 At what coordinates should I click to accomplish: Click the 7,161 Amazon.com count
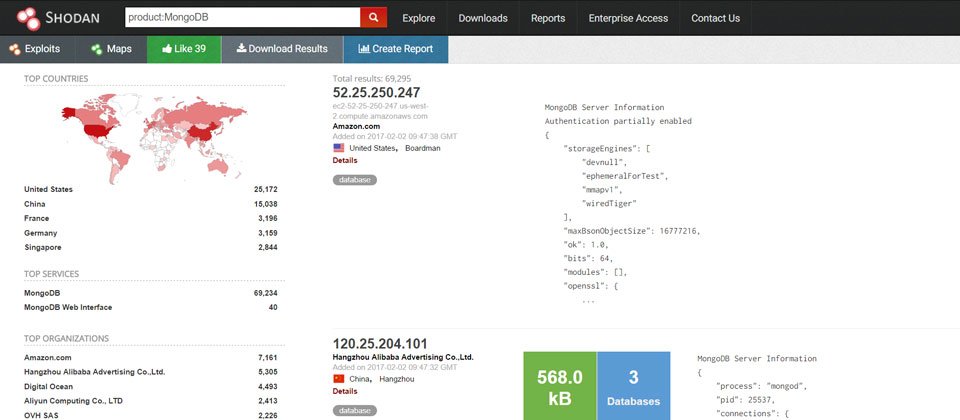[268, 358]
